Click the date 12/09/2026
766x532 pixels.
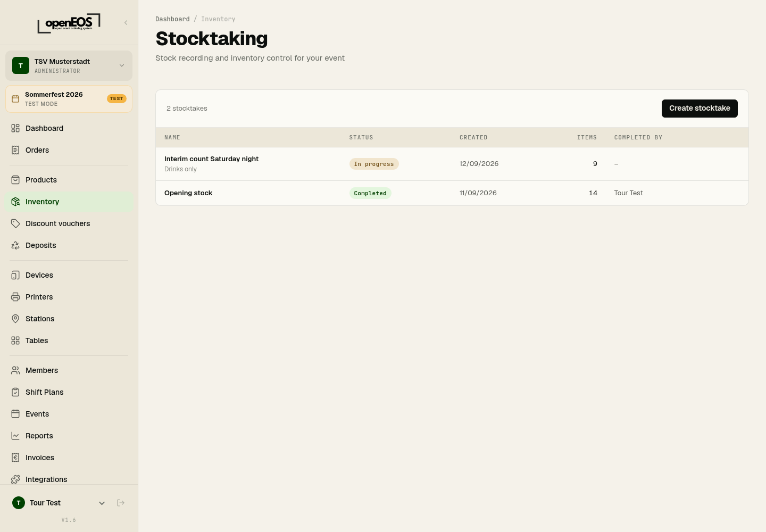coord(479,164)
